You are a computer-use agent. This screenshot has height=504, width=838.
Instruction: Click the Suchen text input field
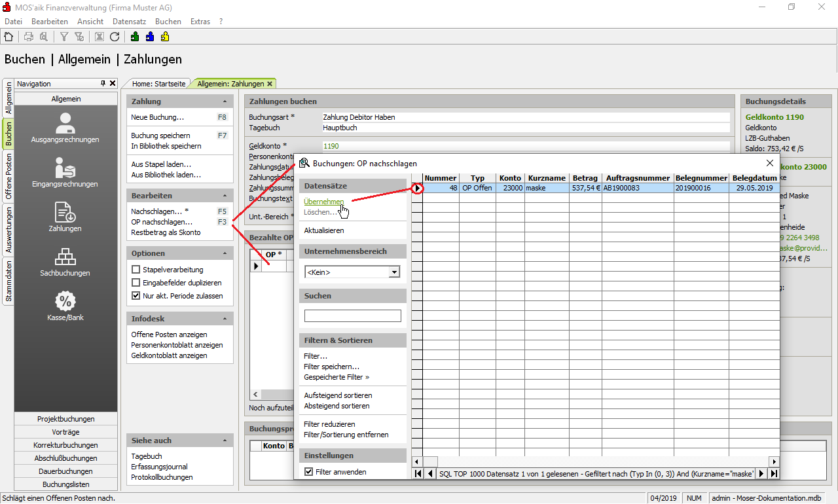click(x=352, y=316)
